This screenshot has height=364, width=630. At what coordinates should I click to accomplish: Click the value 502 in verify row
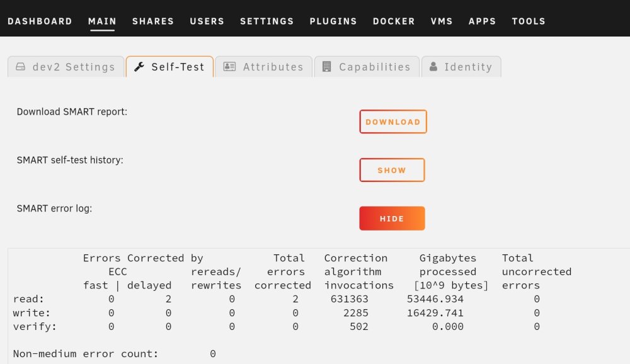point(359,326)
